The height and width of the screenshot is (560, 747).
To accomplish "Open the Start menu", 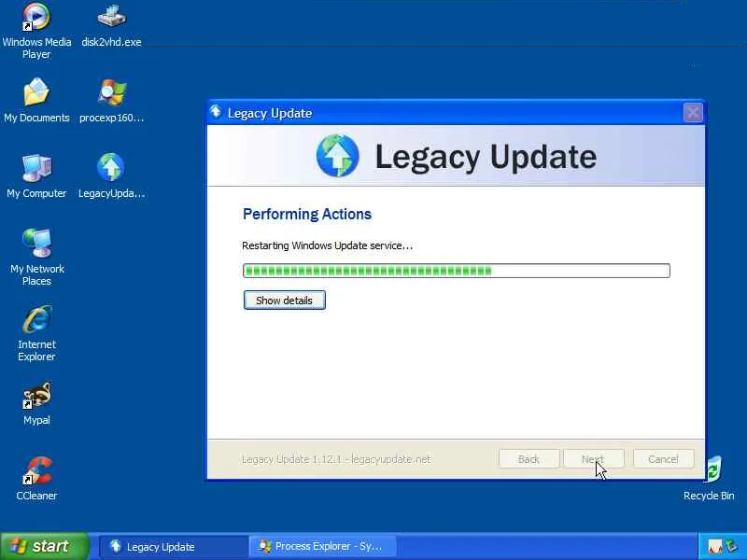I will point(44,546).
